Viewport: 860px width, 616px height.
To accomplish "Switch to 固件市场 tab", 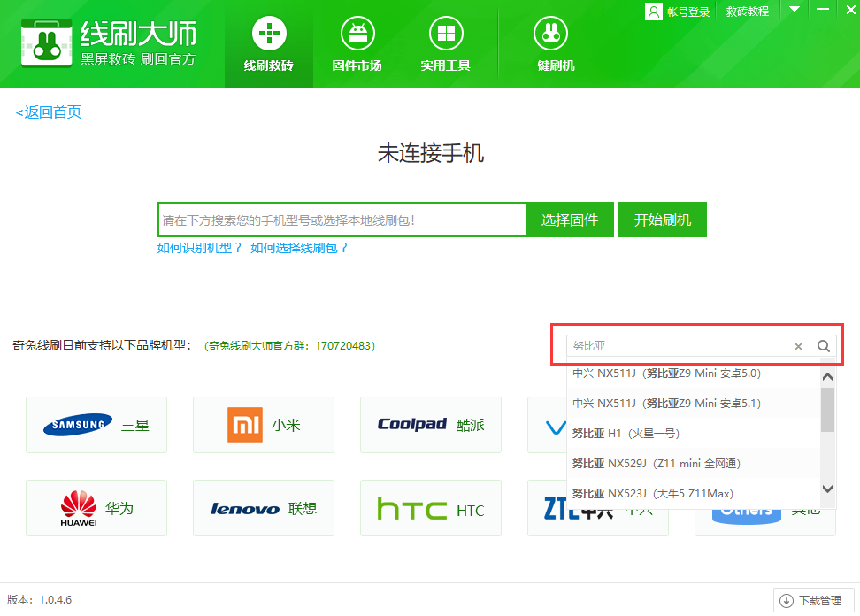I will (357, 44).
